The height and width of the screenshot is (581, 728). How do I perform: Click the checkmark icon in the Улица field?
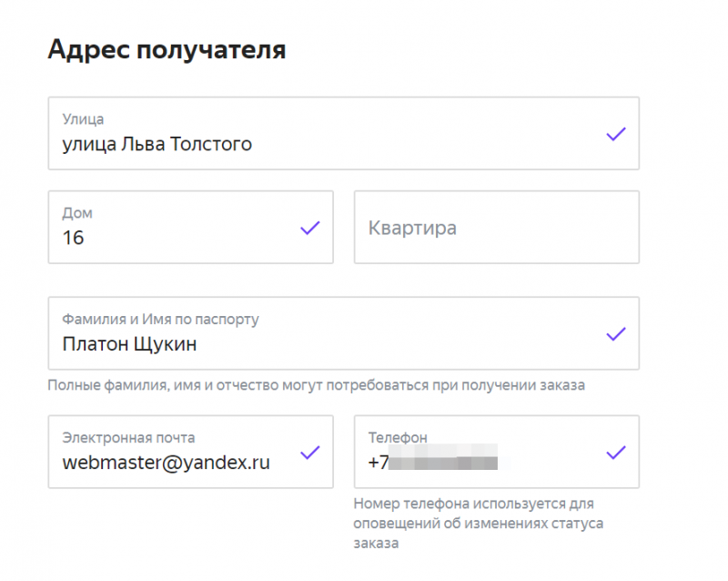coord(616,134)
